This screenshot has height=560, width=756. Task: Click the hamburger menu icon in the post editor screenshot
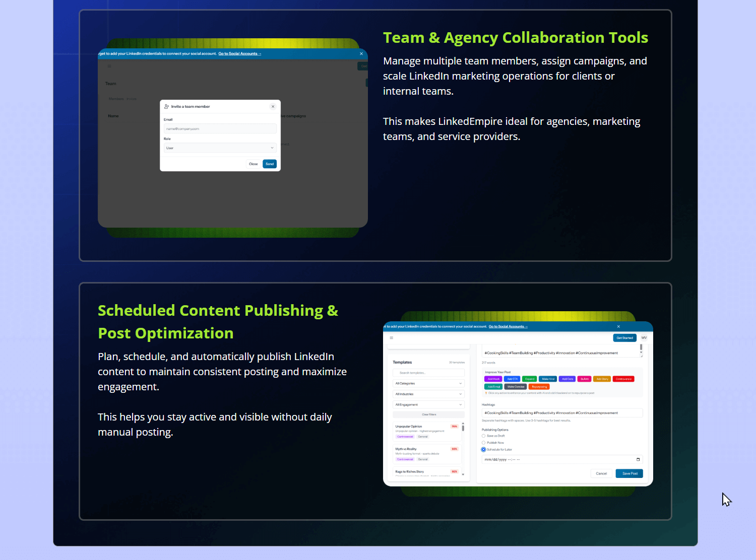click(392, 338)
